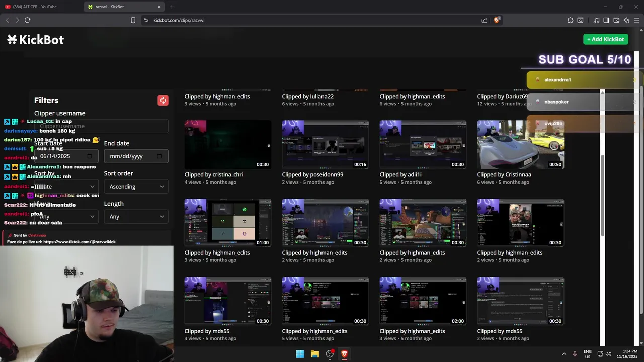The image size is (644, 362).
Task: Open volume control in system tray
Action: [x=608, y=354]
